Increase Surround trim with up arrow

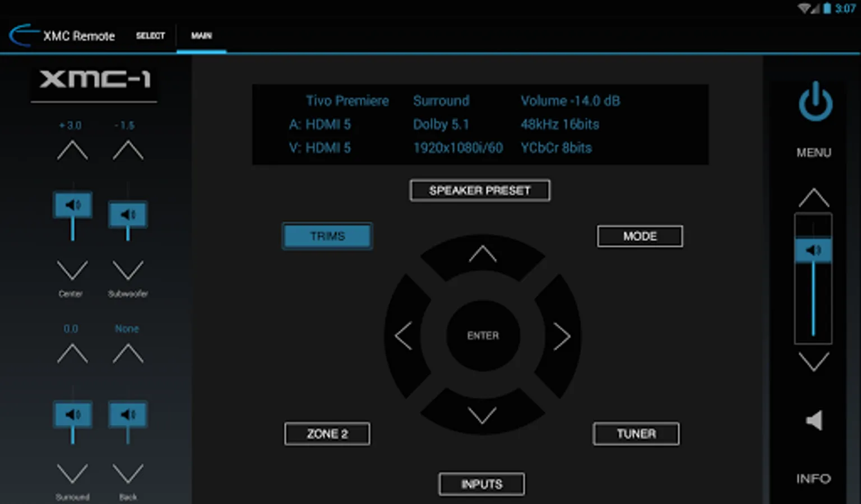click(x=72, y=354)
